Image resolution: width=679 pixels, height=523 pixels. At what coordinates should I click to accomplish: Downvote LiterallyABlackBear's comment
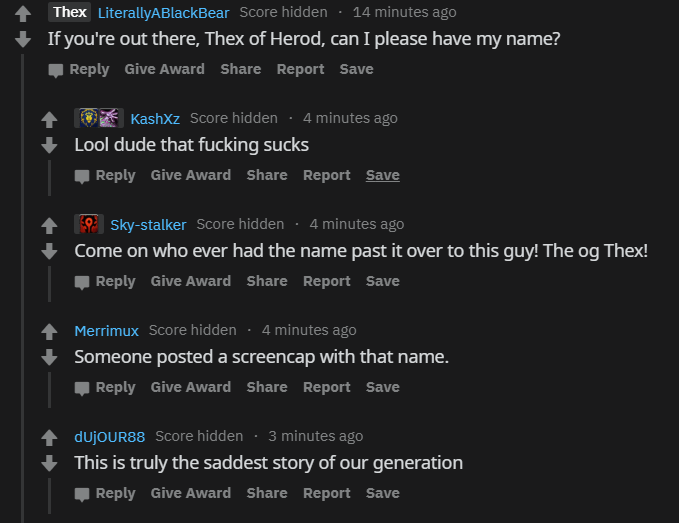(22, 40)
